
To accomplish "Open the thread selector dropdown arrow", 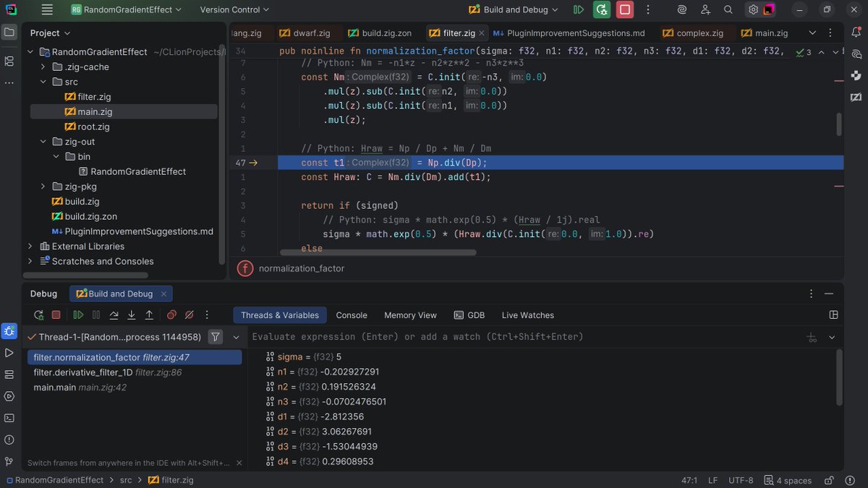I will click(x=236, y=337).
